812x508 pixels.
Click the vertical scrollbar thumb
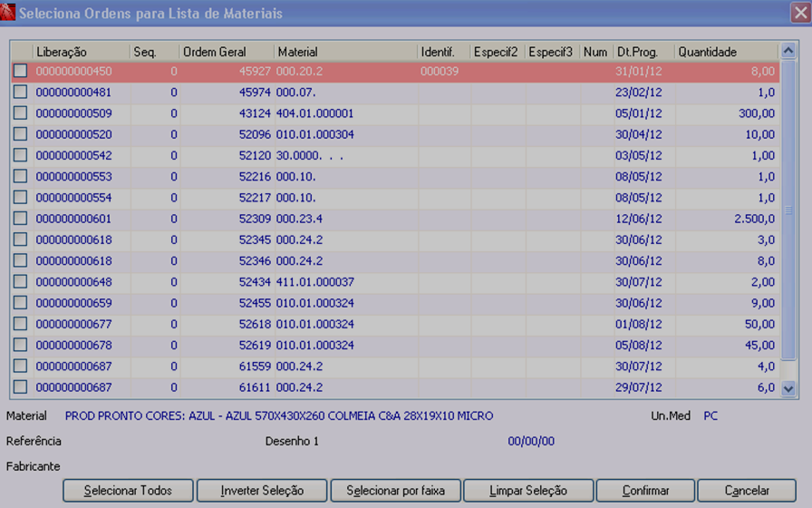pyautogui.click(x=788, y=210)
